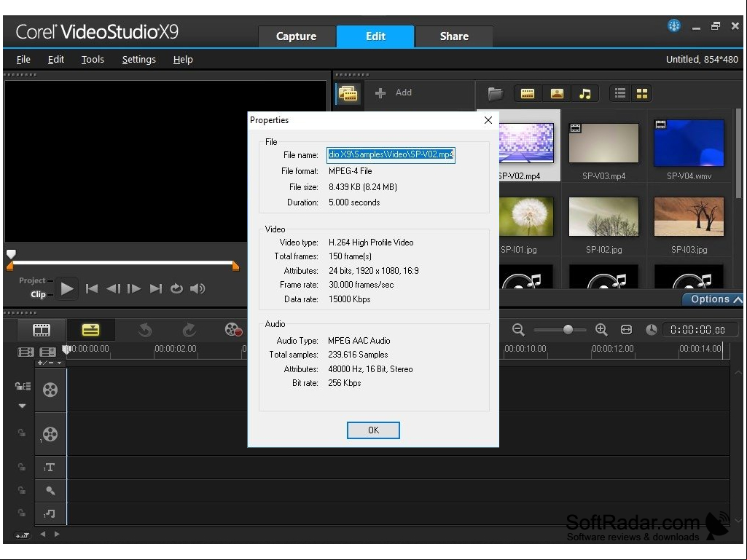Select Project playback mode

[x=32, y=280]
